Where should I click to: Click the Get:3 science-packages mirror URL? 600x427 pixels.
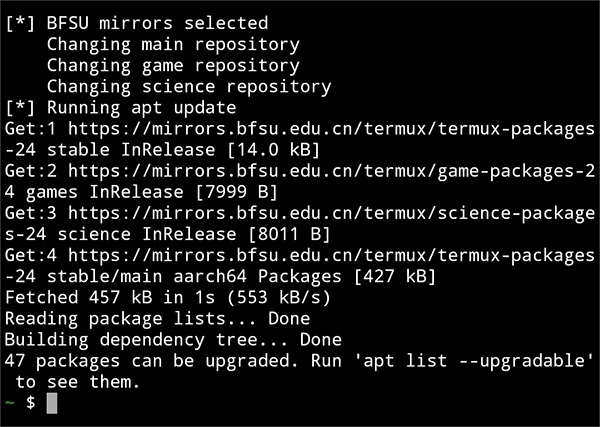pos(331,213)
